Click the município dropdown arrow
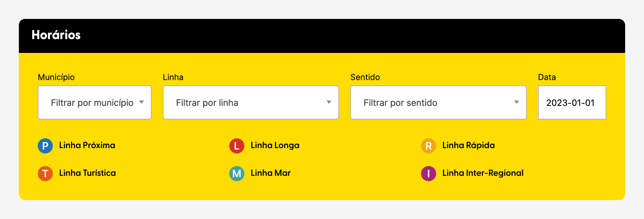This screenshot has width=644, height=219. 142,102
